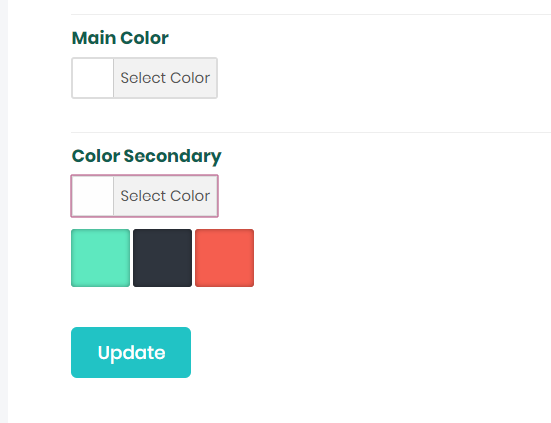Click the white preview box under Main Color
The width and height of the screenshot is (551, 423).
tap(93, 78)
